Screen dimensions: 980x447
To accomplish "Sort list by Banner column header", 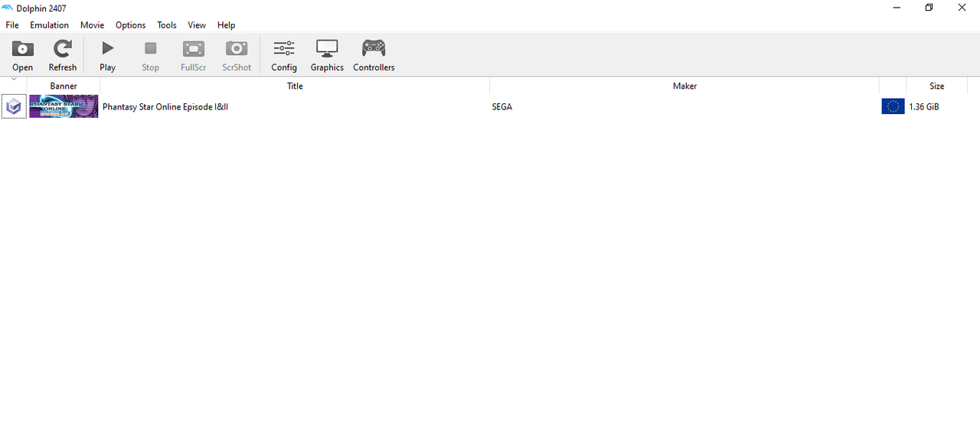I will point(64,86).
